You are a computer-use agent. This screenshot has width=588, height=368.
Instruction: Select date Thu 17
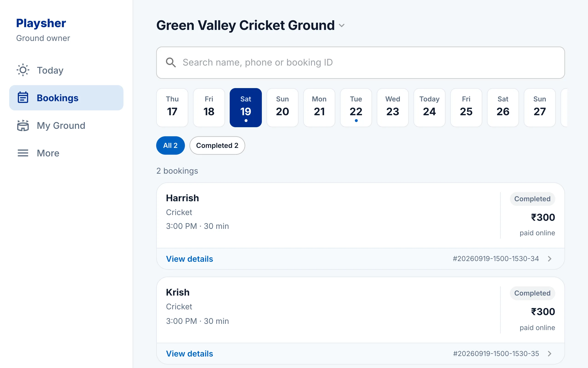[172, 107]
